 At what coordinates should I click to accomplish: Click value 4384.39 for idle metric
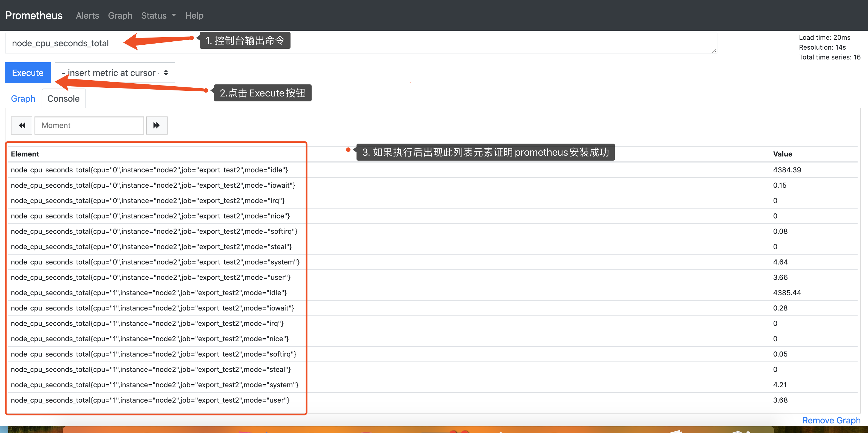coord(787,170)
